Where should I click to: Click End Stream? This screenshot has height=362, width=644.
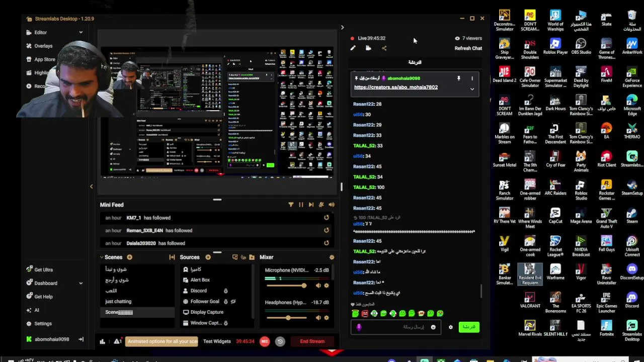(x=312, y=341)
